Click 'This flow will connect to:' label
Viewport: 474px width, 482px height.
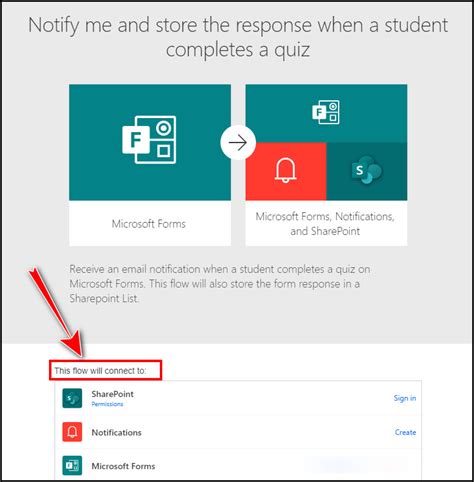[x=100, y=371]
